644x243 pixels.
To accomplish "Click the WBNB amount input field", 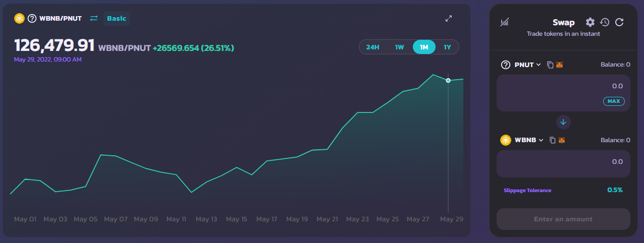I will 563,163.
